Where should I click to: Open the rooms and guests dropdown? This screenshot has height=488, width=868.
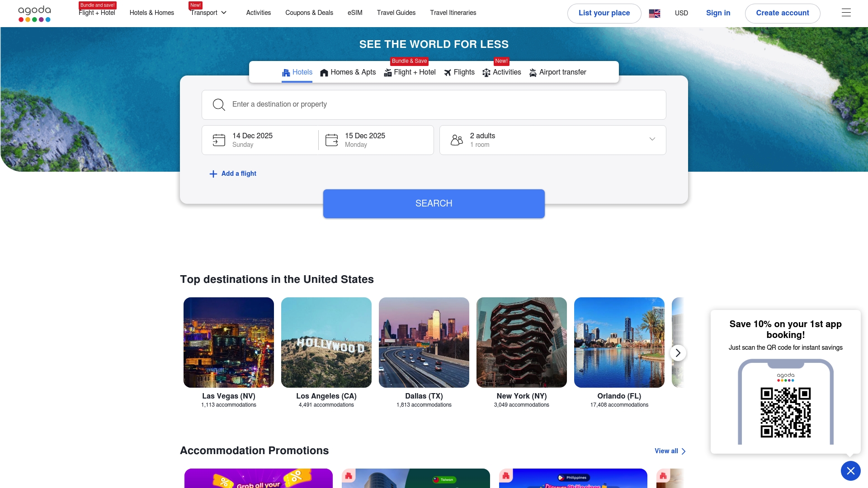point(652,139)
